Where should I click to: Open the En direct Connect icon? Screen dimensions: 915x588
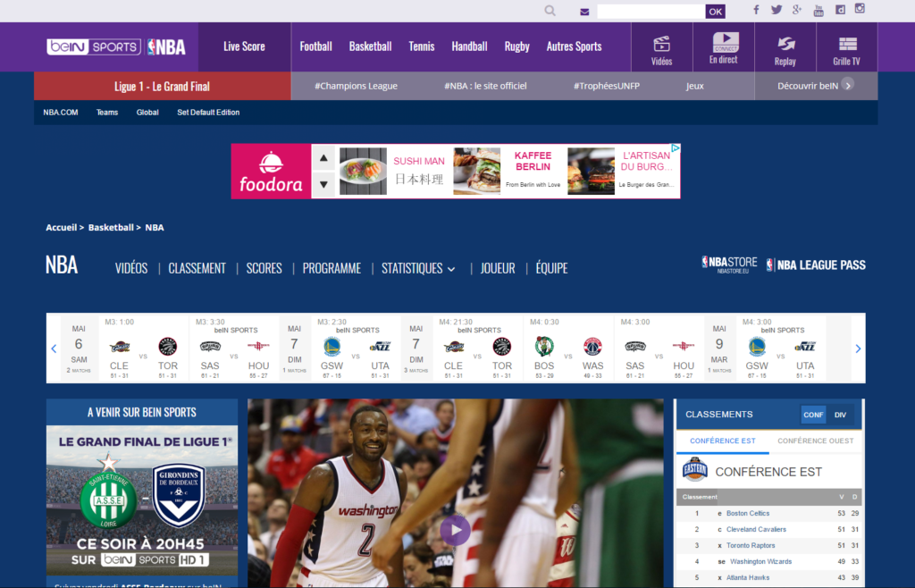click(724, 41)
